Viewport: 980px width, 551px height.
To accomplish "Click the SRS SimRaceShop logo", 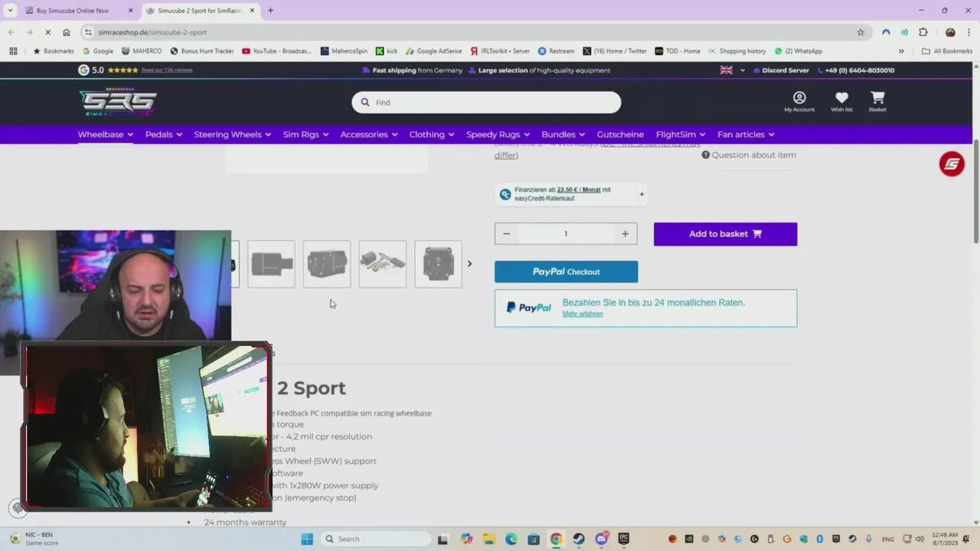I will [118, 102].
